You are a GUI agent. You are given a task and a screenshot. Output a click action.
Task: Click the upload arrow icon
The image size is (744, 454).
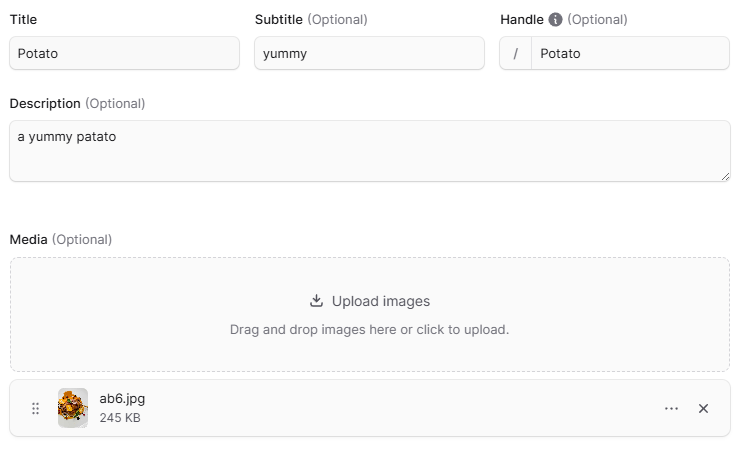click(x=316, y=301)
